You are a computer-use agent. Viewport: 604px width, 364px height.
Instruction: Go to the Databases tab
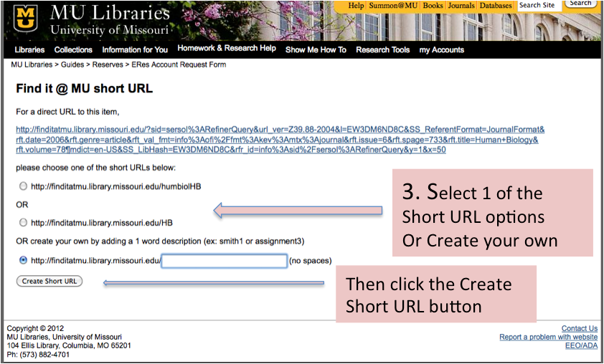pos(496,6)
